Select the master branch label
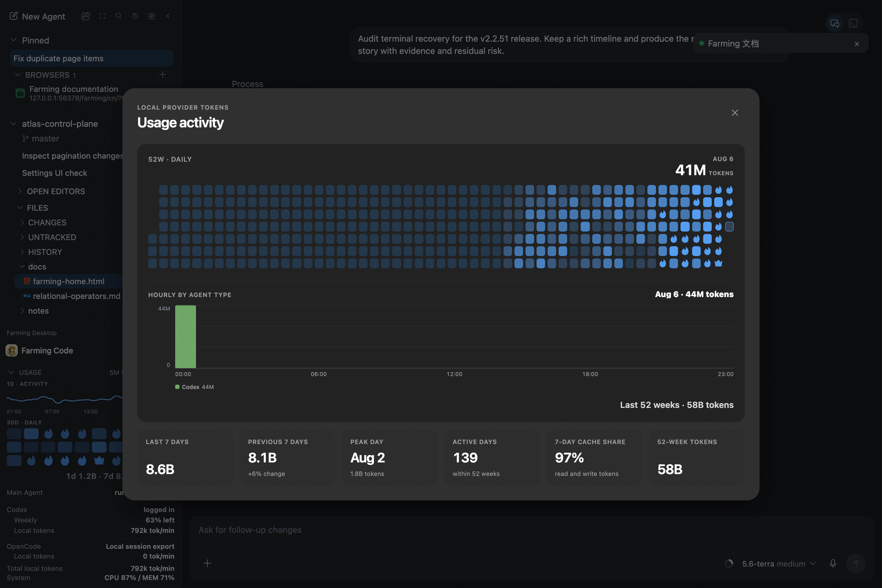The width and height of the screenshot is (882, 588). click(x=45, y=138)
